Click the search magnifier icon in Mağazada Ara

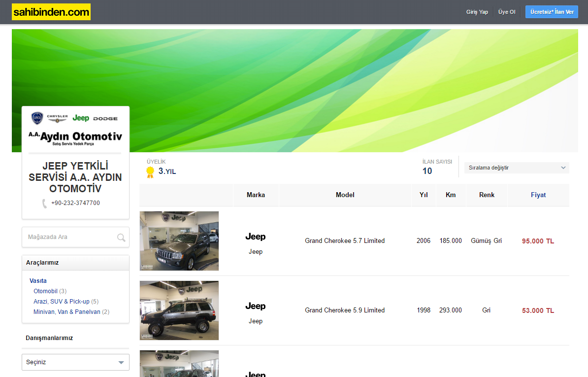(121, 238)
